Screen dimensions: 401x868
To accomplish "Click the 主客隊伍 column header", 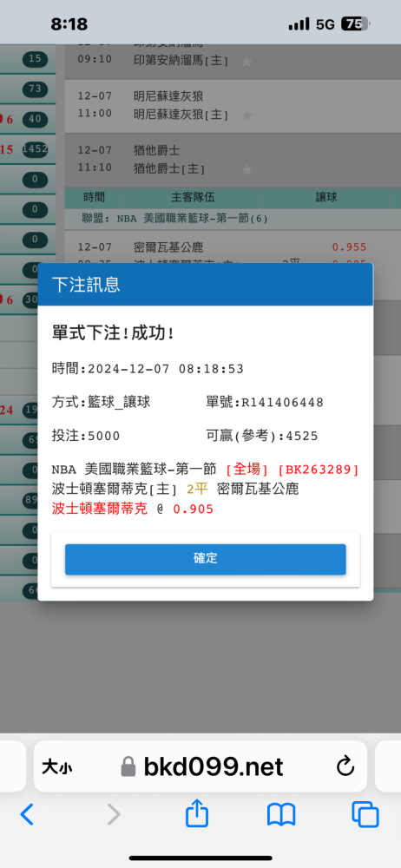I will pos(194,197).
